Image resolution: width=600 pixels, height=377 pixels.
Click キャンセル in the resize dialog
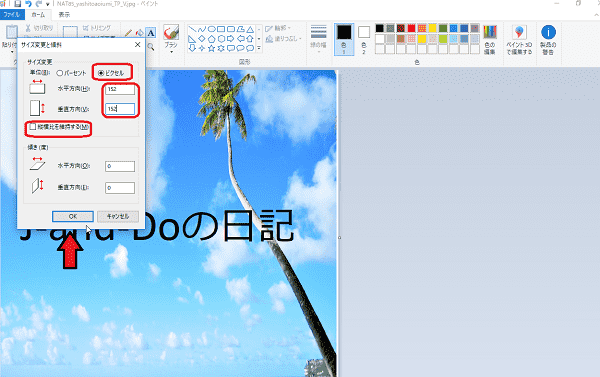click(x=118, y=216)
